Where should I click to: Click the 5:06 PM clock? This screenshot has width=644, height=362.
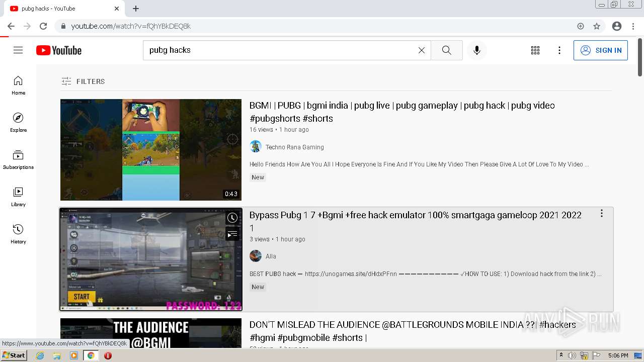pos(618,355)
